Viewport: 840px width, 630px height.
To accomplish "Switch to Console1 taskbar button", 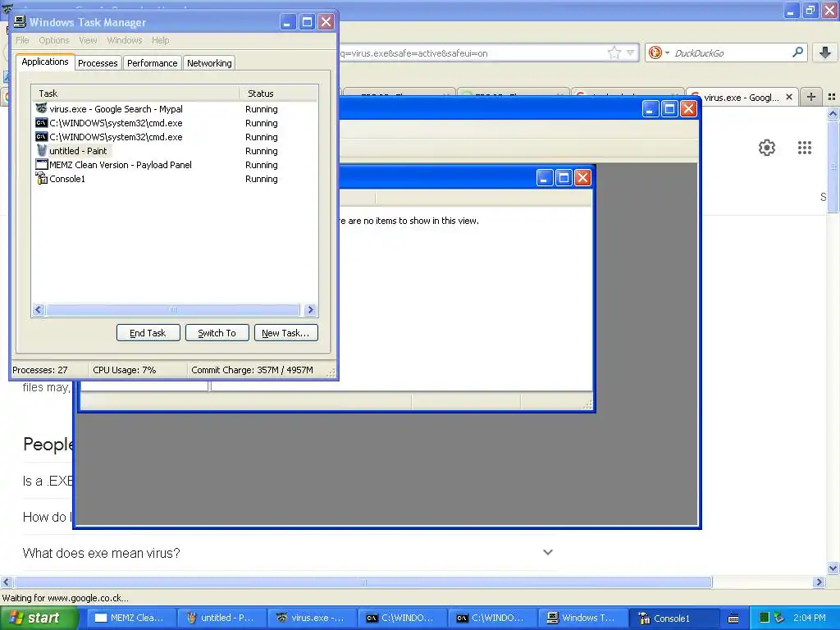I will point(673,618).
